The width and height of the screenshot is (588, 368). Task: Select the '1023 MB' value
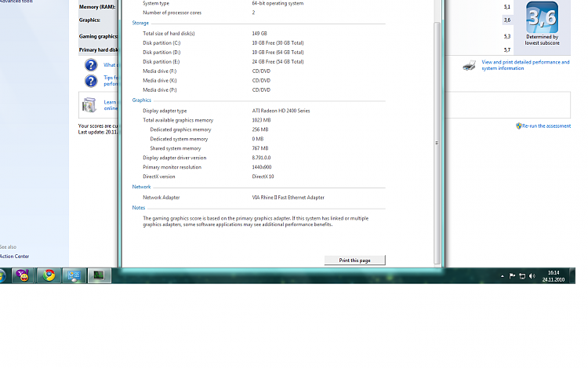click(261, 120)
